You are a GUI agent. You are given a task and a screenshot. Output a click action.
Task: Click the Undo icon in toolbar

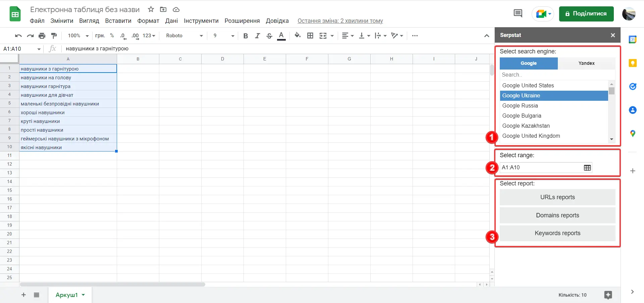pyautogui.click(x=18, y=36)
